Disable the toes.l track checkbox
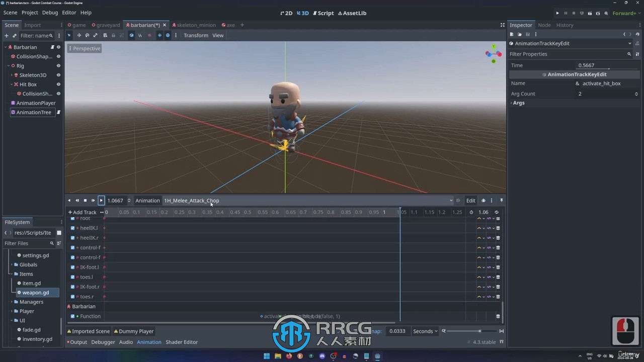Viewport: 644px width, 362px height. click(72, 277)
